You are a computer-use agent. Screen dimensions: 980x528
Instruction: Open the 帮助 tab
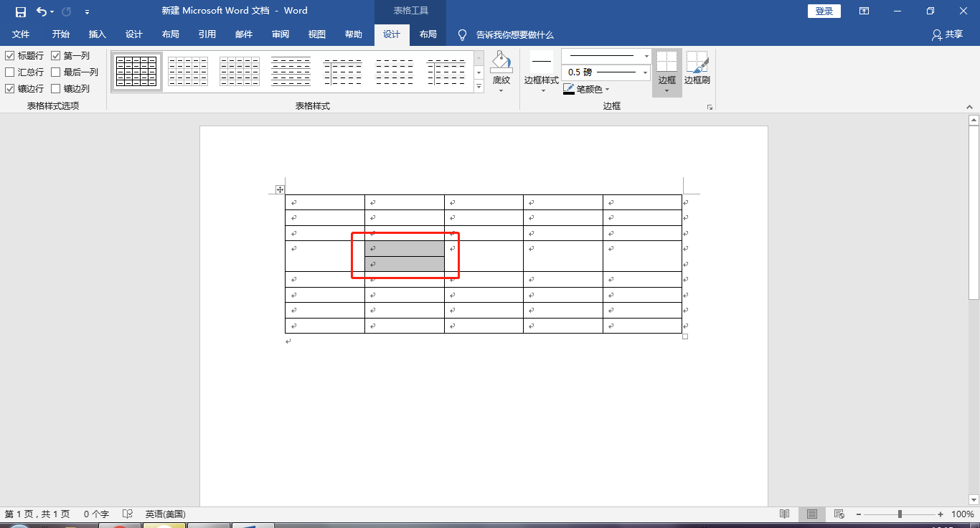click(x=354, y=34)
